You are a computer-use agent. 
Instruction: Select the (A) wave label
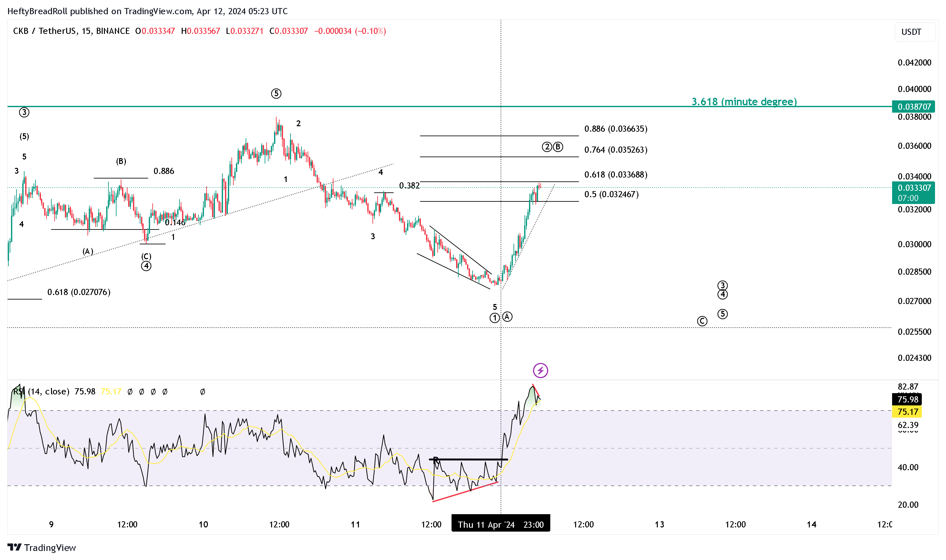[x=88, y=252]
